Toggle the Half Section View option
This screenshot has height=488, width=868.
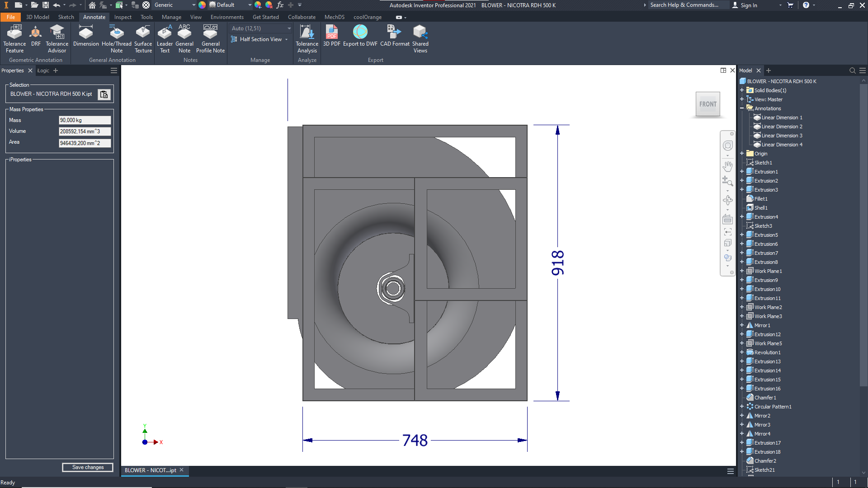pos(260,39)
